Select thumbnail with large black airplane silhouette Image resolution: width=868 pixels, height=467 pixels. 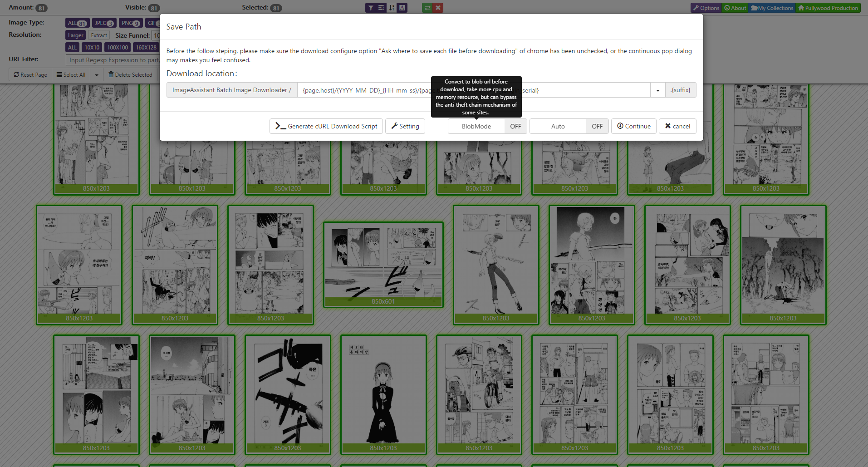point(288,394)
